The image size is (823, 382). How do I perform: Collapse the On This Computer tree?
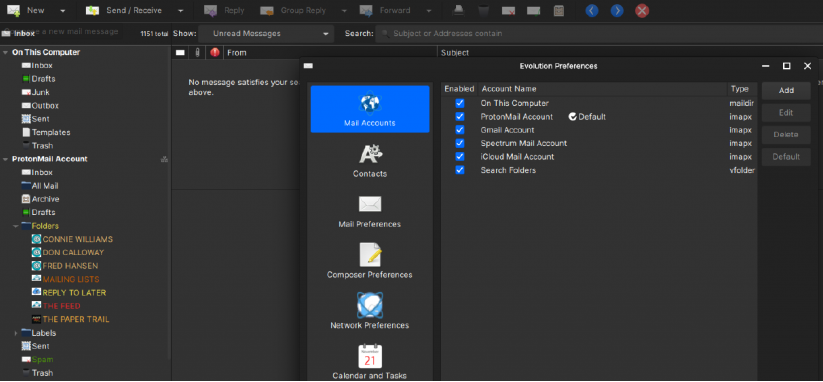5,52
